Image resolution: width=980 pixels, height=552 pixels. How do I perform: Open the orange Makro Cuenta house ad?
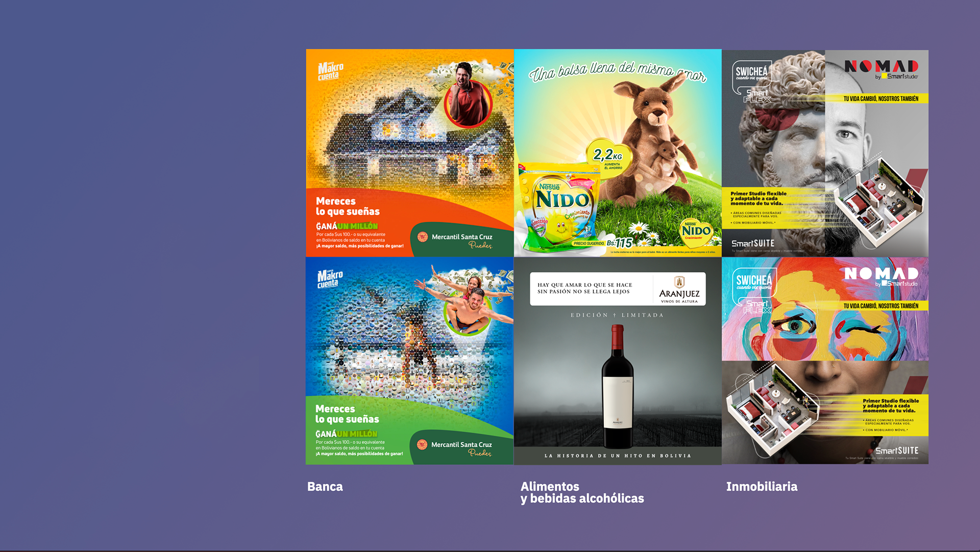coord(410,153)
